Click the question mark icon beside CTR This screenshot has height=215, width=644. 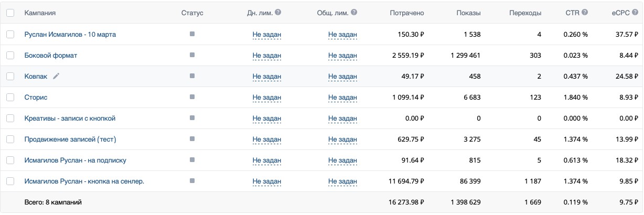585,13
